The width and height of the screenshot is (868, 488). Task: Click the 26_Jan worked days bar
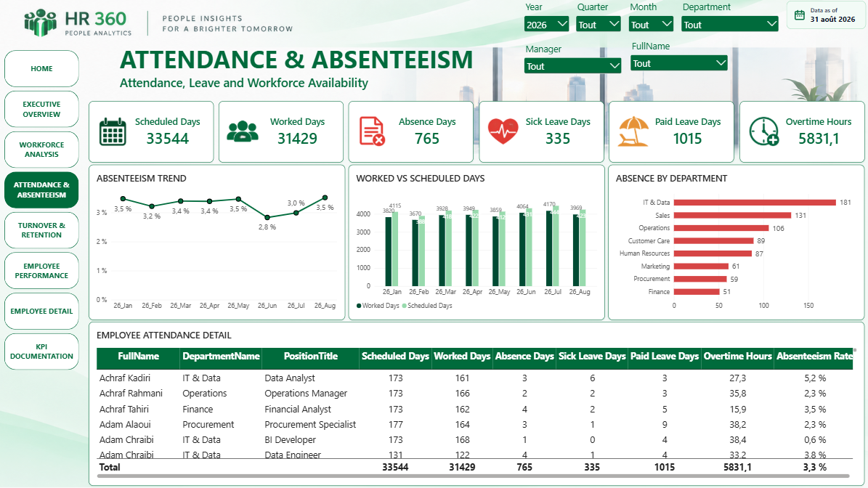[x=389, y=251]
